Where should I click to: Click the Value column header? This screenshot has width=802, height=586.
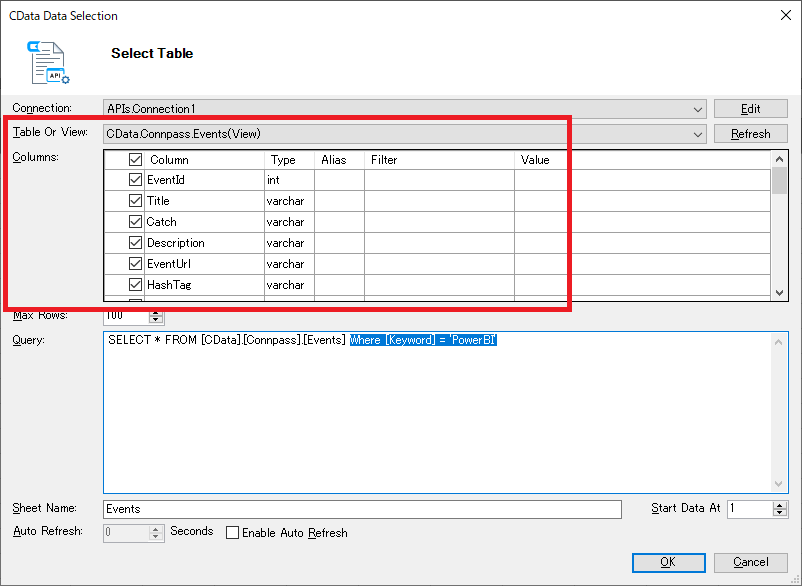(x=535, y=160)
